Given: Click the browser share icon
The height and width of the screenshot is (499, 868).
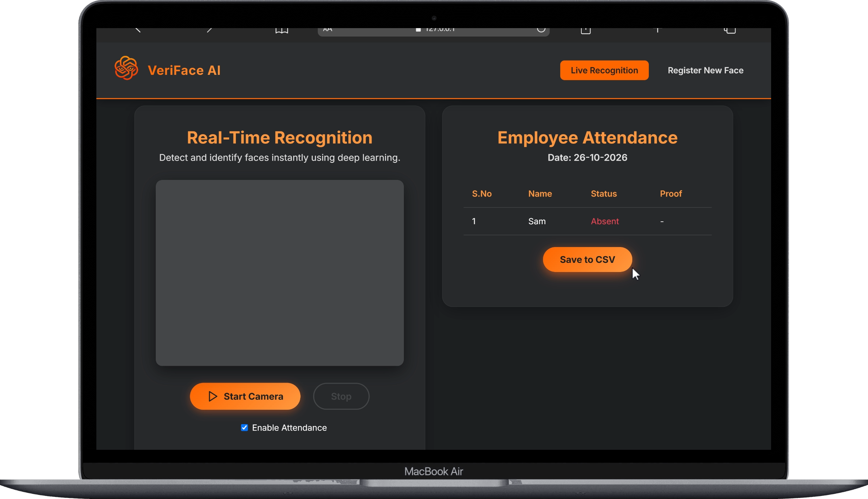Looking at the screenshot, I should [x=585, y=31].
